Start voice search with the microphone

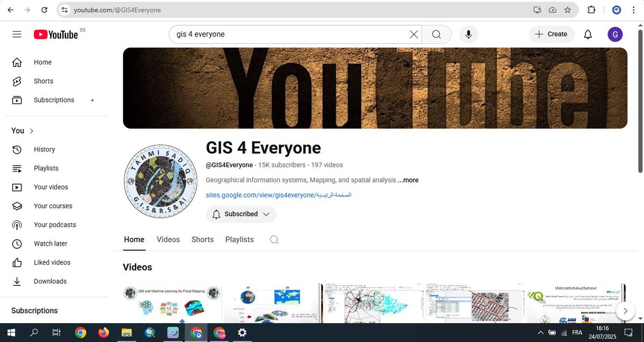pyautogui.click(x=469, y=34)
